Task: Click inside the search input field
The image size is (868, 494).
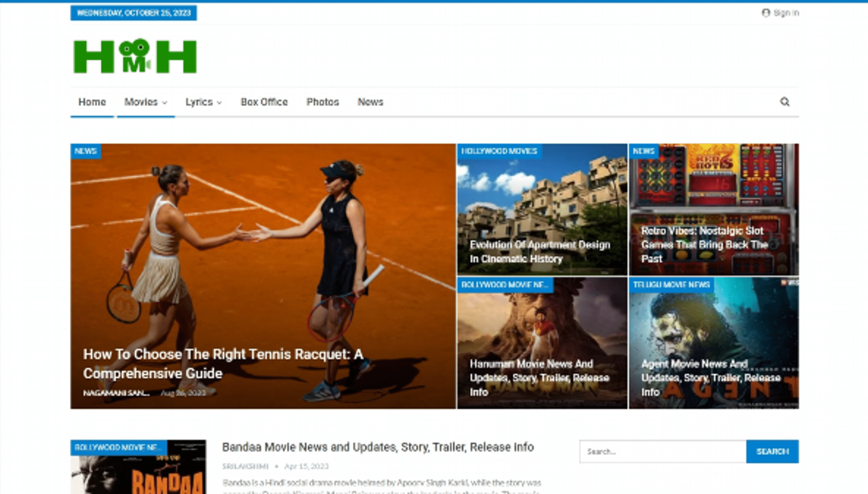Action: click(662, 451)
